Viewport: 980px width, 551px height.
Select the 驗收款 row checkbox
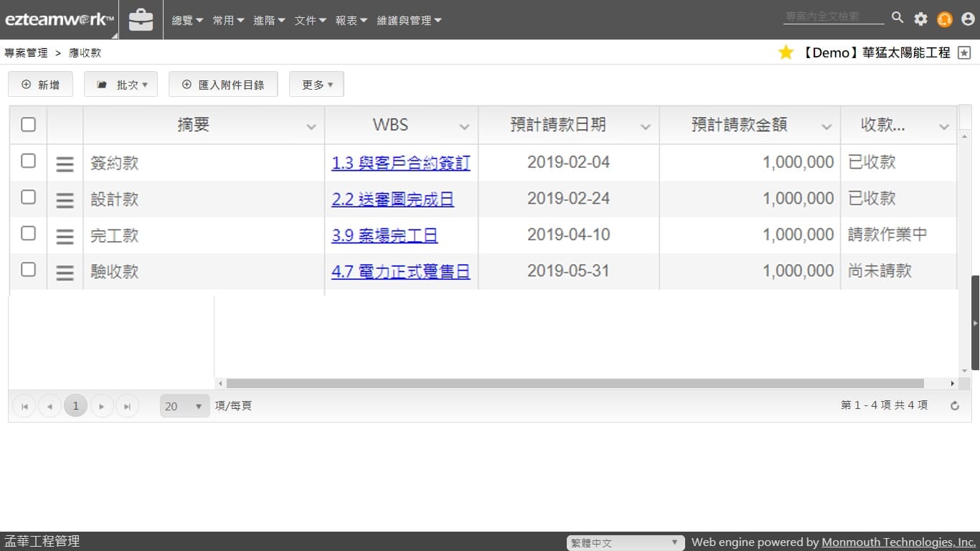28,270
